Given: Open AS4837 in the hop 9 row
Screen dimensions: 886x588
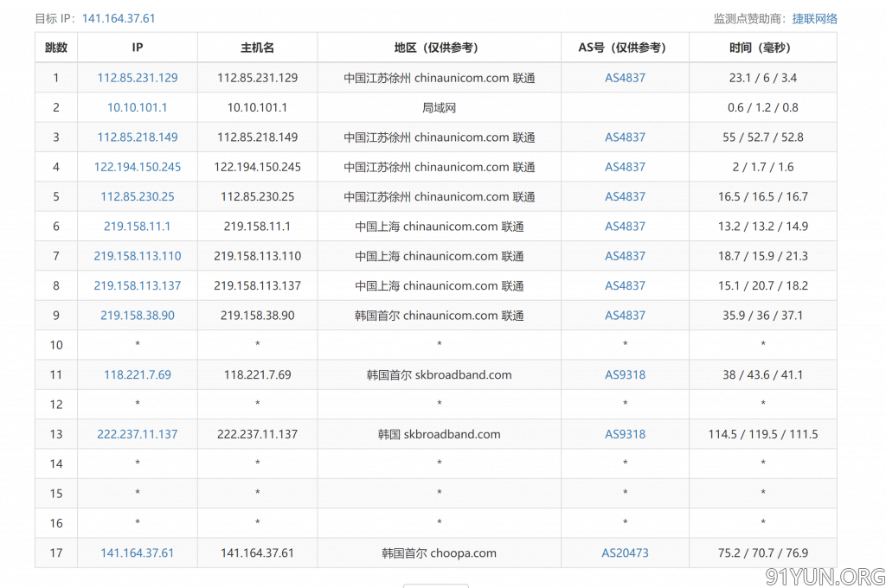Looking at the screenshot, I should [625, 316].
